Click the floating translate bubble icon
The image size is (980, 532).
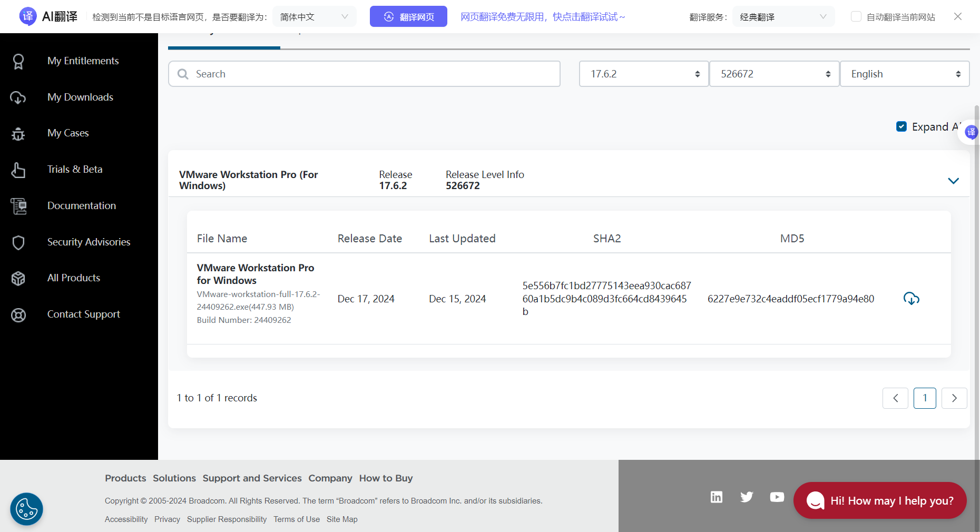point(971,132)
